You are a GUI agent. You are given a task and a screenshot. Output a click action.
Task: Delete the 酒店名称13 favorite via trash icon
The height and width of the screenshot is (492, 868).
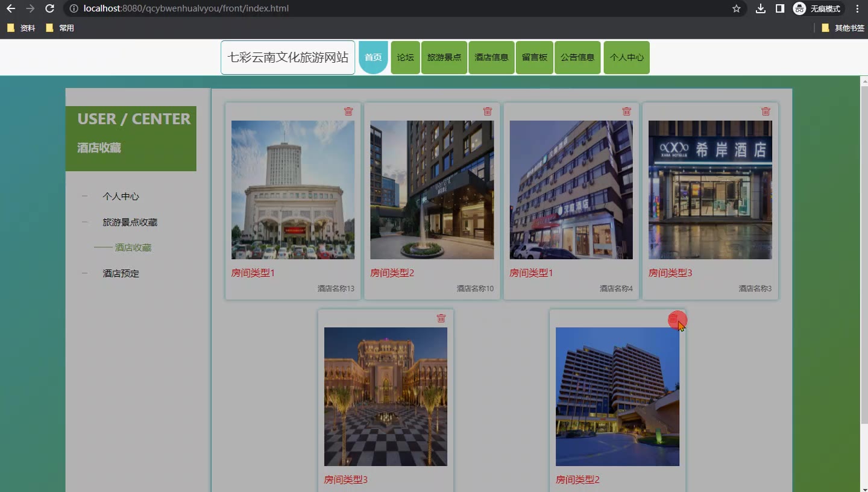pyautogui.click(x=348, y=112)
